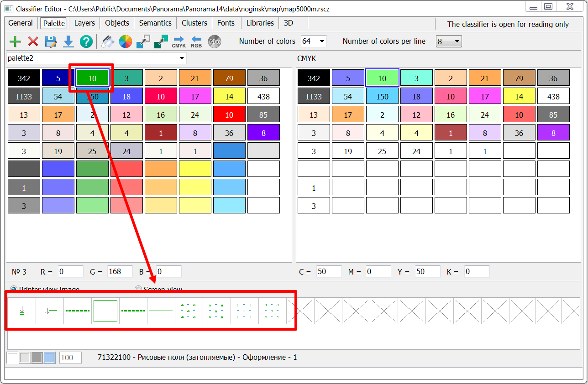Select the last green-blue fill pattern thumbnail

(273, 311)
